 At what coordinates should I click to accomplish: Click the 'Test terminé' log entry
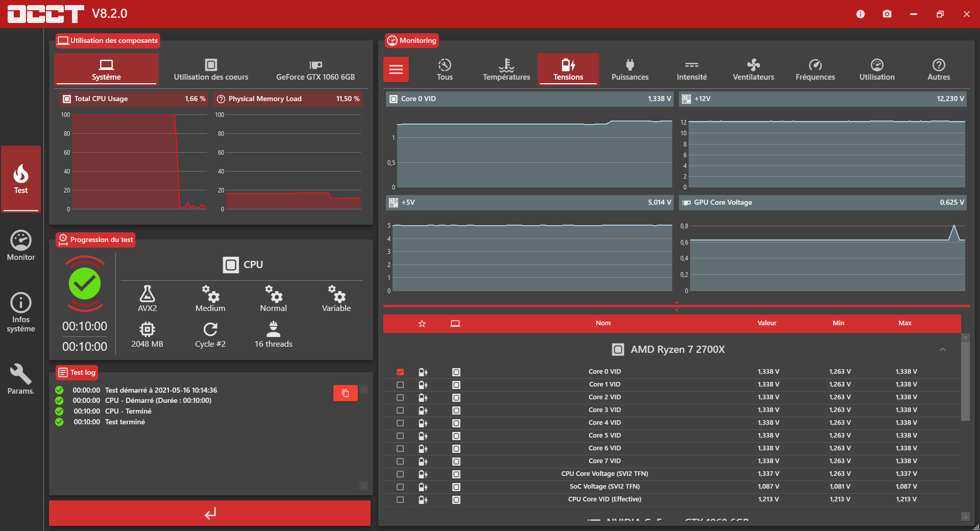click(x=125, y=422)
